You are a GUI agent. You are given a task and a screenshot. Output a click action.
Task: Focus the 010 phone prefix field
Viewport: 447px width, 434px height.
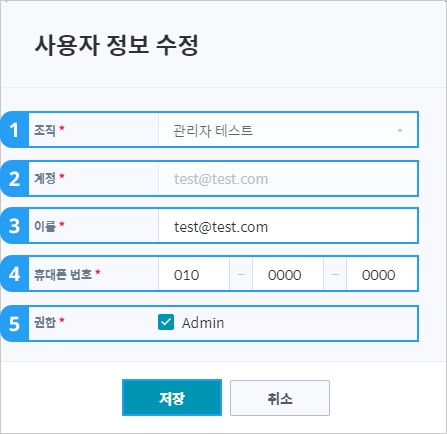[194, 275]
